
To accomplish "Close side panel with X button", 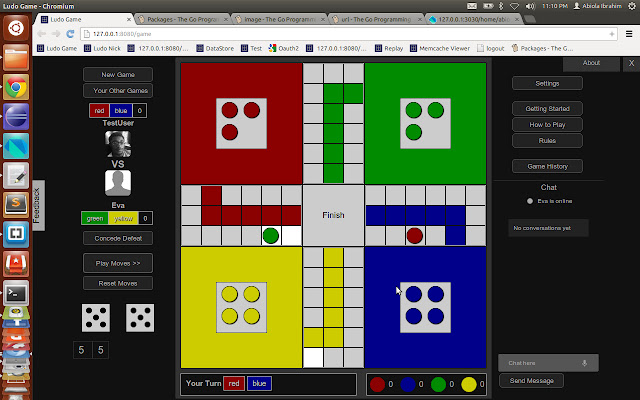I will tap(631, 63).
